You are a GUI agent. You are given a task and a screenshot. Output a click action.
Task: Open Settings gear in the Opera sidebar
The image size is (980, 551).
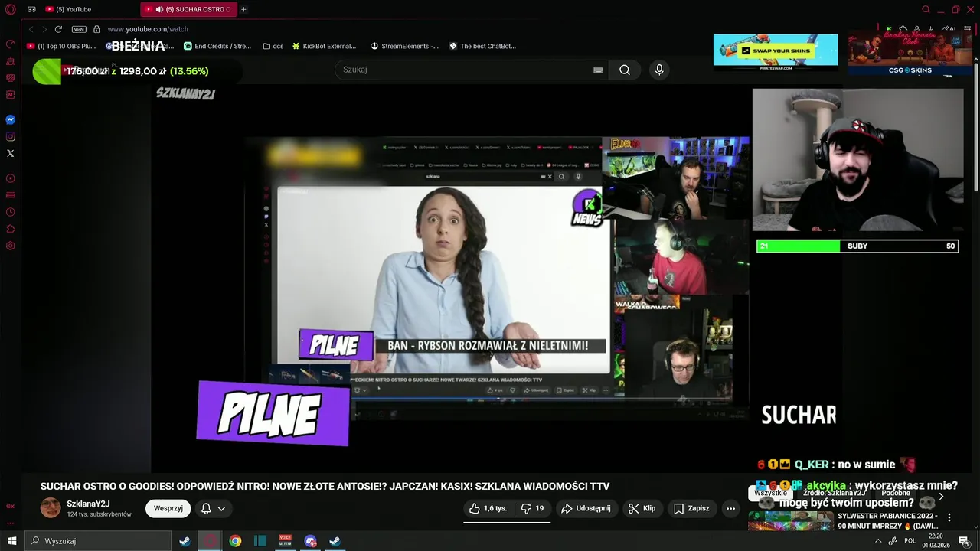point(11,246)
